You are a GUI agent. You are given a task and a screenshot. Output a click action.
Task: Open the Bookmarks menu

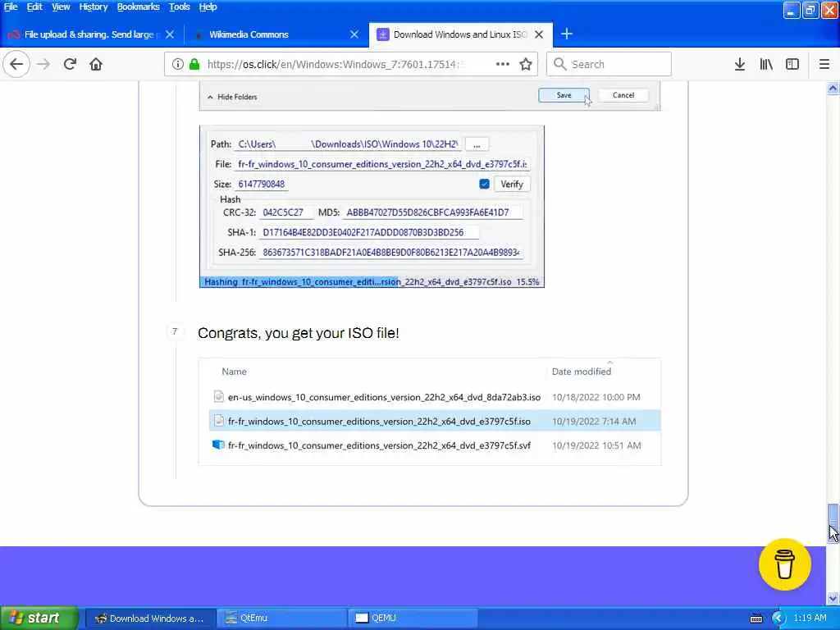coord(138,7)
